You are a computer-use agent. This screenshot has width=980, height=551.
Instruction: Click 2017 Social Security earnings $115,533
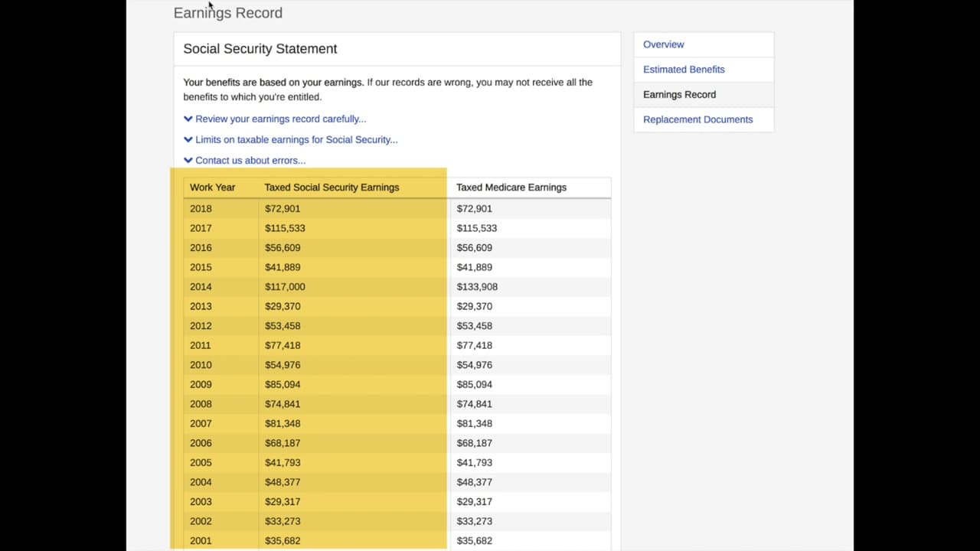(285, 228)
